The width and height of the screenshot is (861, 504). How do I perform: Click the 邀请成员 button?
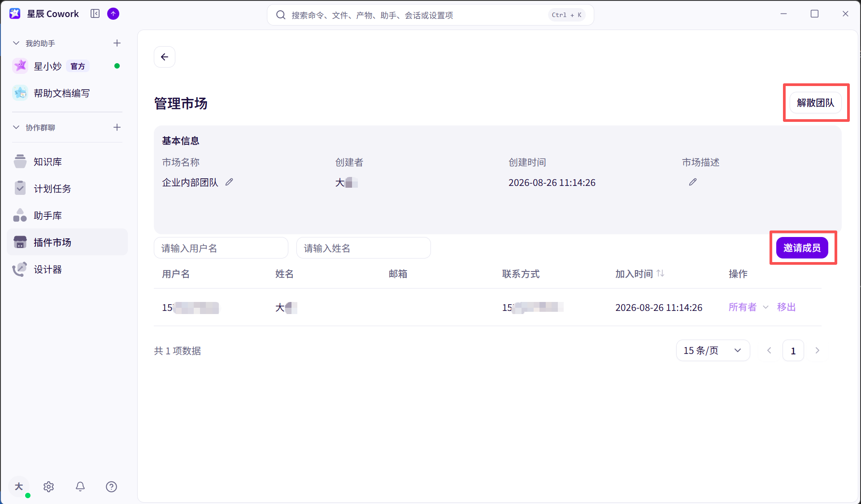[x=802, y=248]
